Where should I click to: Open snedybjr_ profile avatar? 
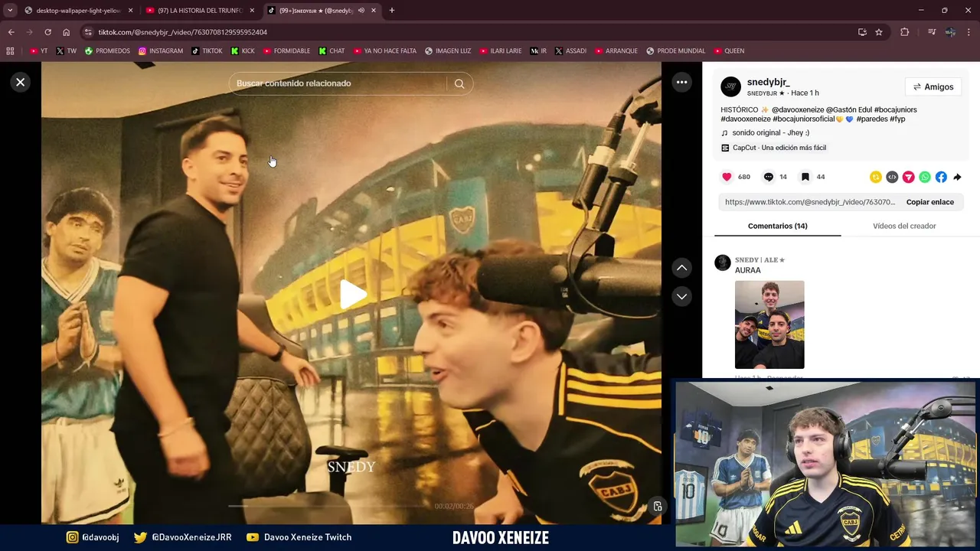[x=731, y=86]
